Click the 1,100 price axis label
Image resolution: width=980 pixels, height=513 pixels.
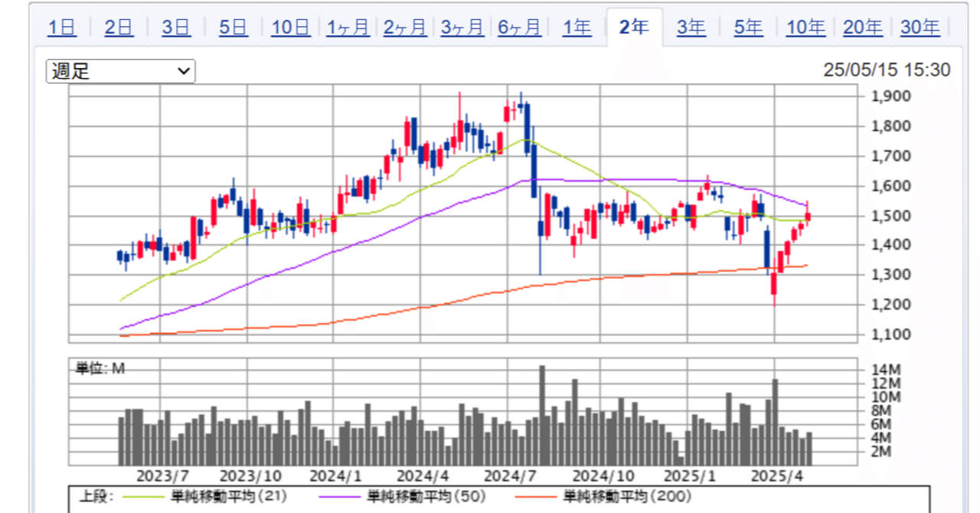pyautogui.click(x=891, y=335)
